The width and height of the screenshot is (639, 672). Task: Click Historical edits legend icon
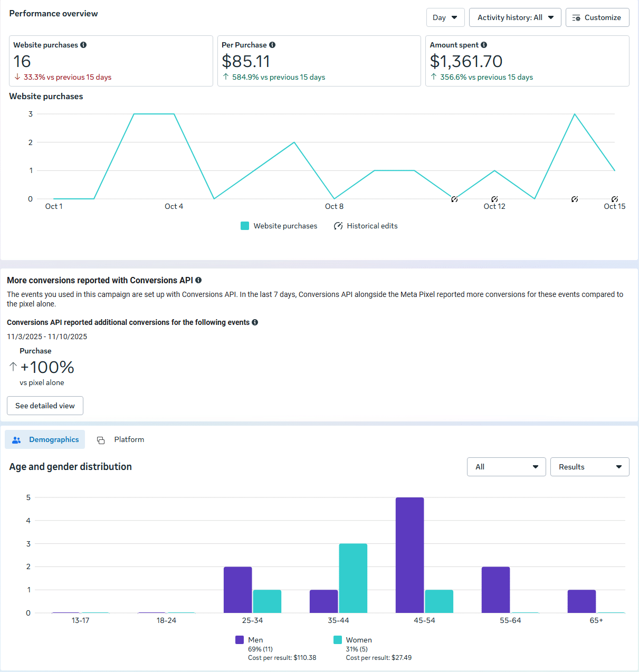[338, 226]
